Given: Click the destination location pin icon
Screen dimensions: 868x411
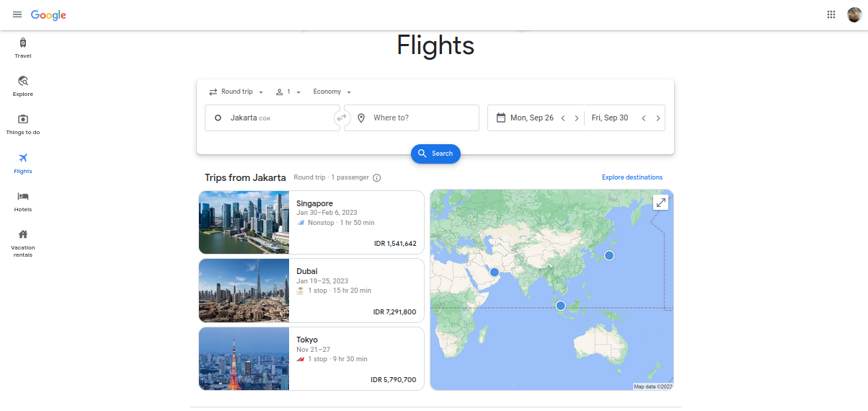Looking at the screenshot, I should pyautogui.click(x=361, y=118).
